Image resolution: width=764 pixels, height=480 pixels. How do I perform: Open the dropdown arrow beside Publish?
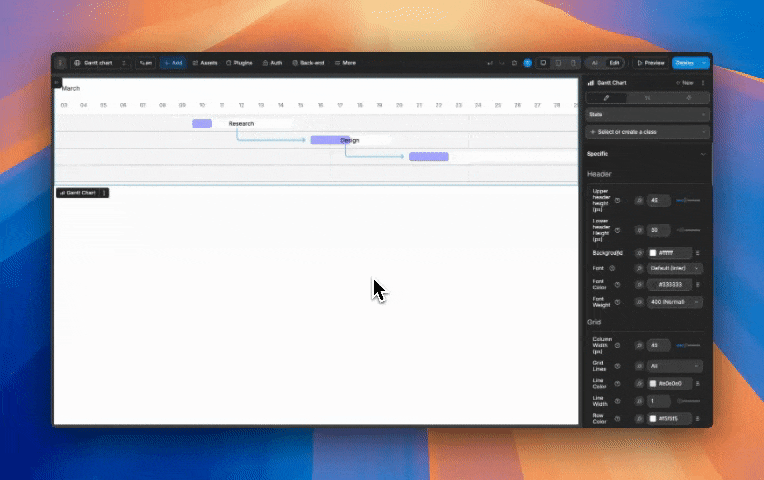[704, 63]
